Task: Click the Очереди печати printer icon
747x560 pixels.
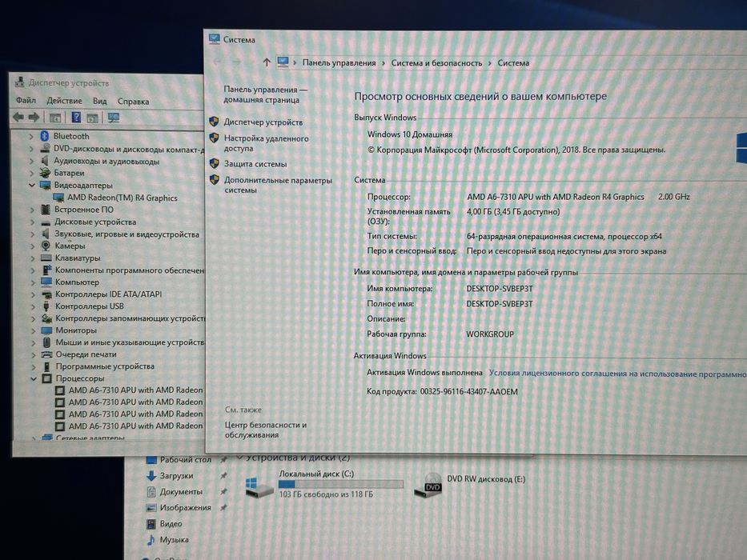Action: click(x=46, y=354)
